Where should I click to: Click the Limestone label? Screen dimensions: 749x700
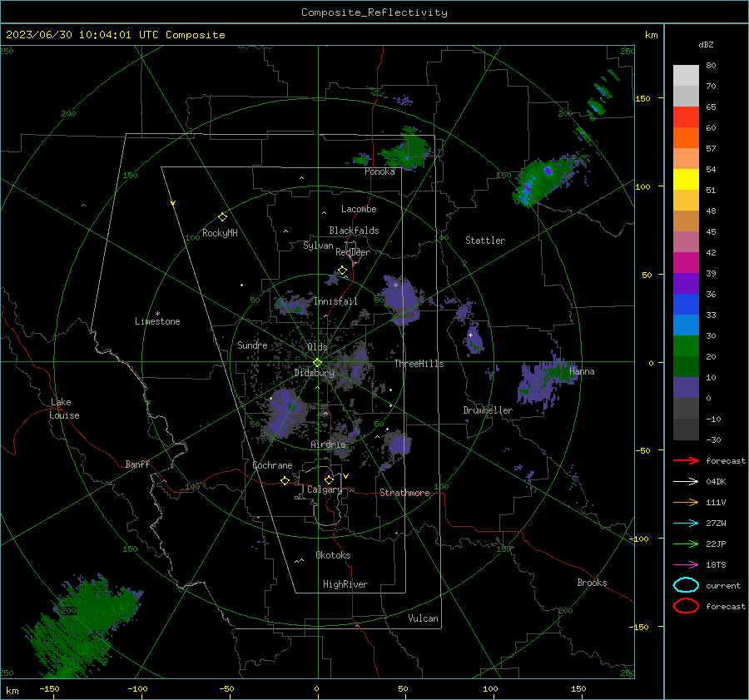[x=157, y=321]
